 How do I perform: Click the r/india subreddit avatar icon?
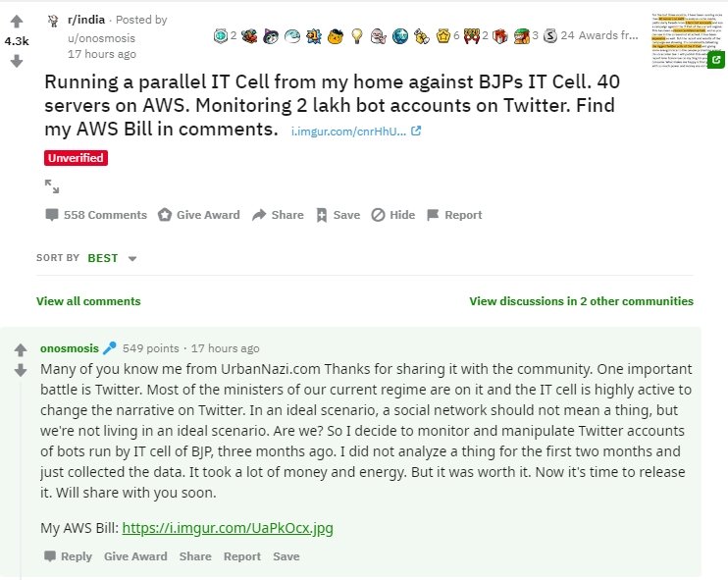pos(53,20)
